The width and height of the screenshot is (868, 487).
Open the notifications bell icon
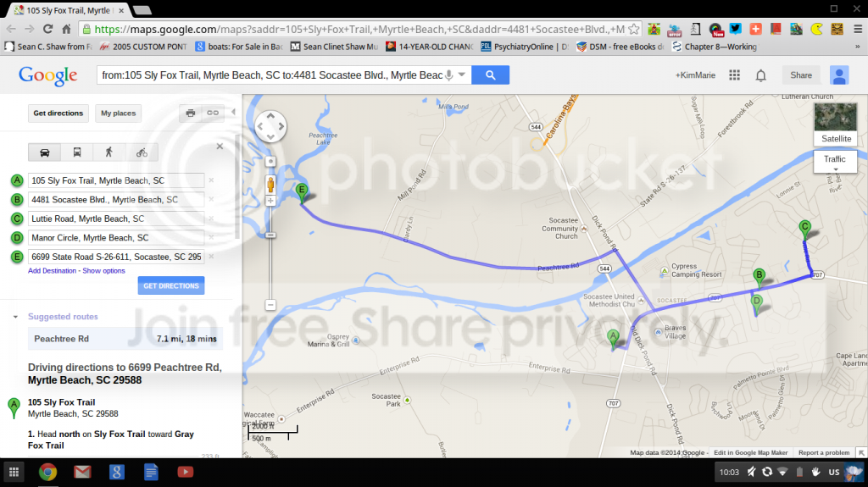point(761,75)
